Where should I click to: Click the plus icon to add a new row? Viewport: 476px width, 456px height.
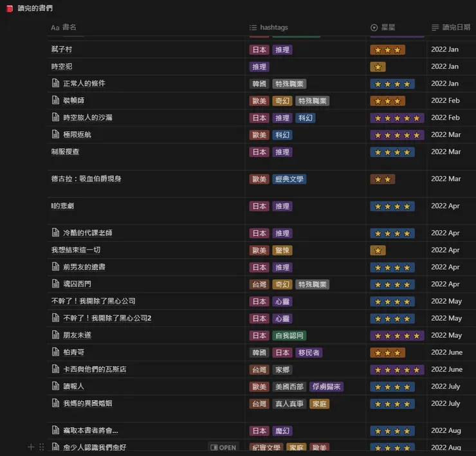[31, 447]
